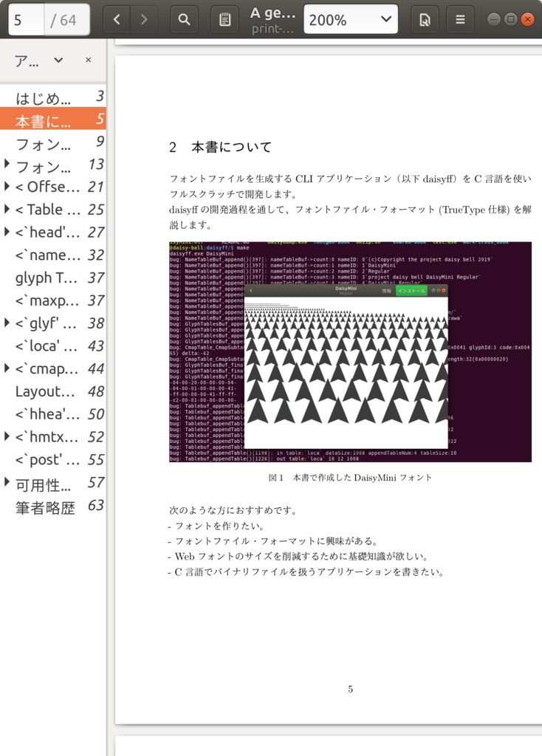Viewport: 542px width, 756px height.
Task: Expand the '<`cmap...' outline entry
Action: [x=7, y=368]
